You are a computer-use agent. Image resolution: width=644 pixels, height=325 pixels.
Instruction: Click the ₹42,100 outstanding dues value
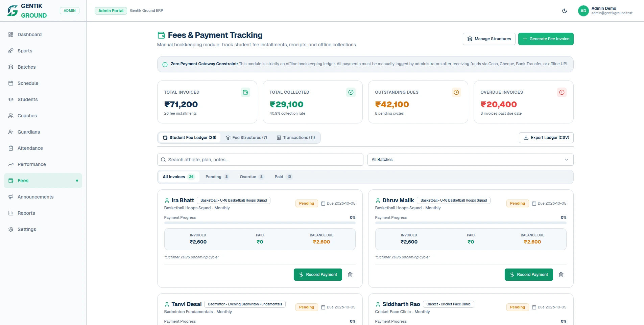(392, 105)
